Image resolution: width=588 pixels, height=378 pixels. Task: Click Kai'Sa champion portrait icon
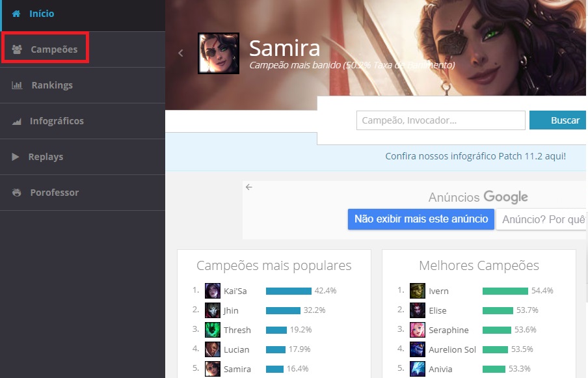[213, 291]
